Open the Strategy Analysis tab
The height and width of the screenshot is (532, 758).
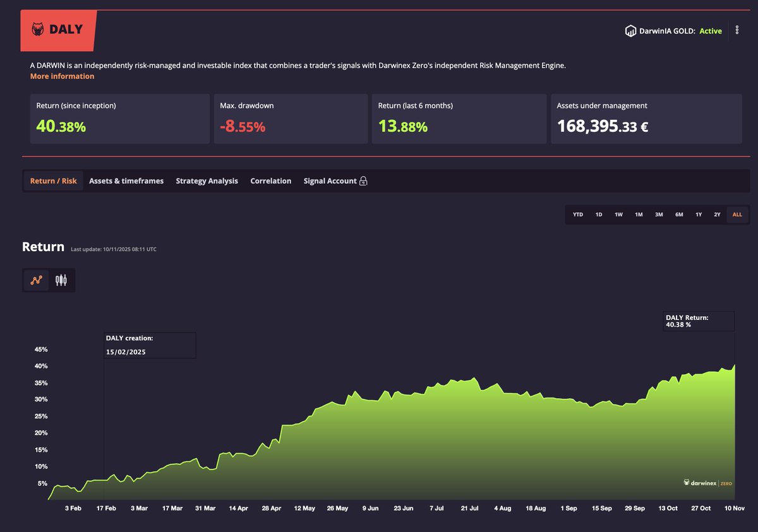tap(207, 181)
